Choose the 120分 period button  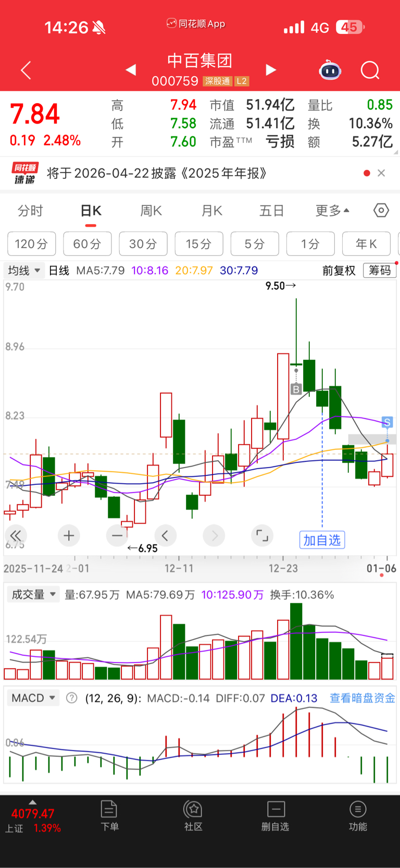32,244
